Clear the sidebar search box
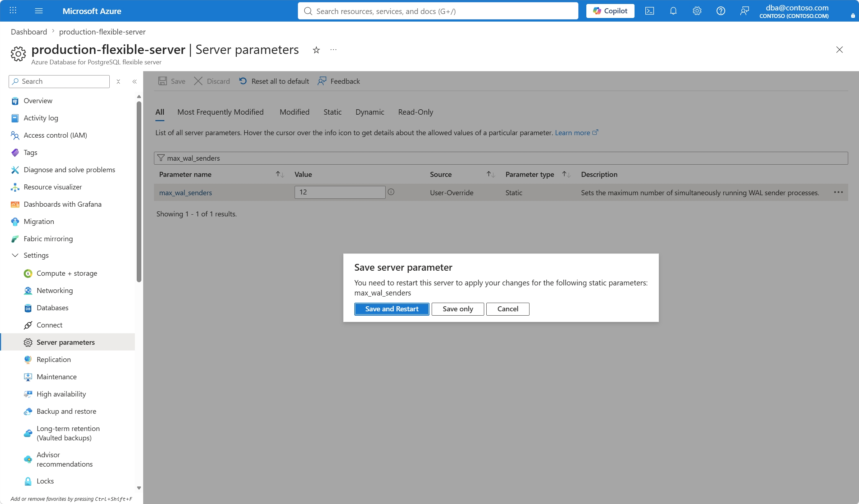The width and height of the screenshot is (859, 504). [118, 82]
